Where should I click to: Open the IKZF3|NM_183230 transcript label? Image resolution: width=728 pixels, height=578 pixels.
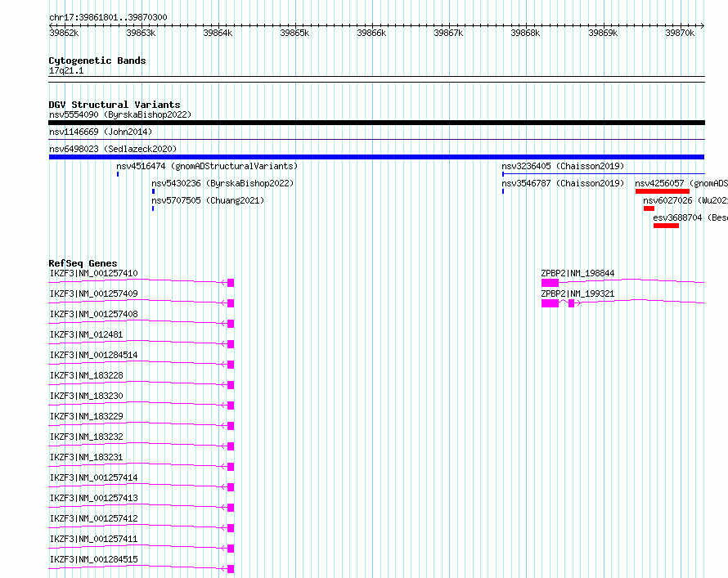(x=87, y=396)
